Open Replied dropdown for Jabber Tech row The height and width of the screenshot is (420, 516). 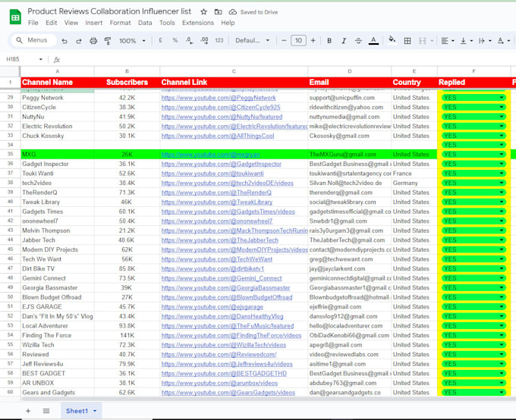502,240
